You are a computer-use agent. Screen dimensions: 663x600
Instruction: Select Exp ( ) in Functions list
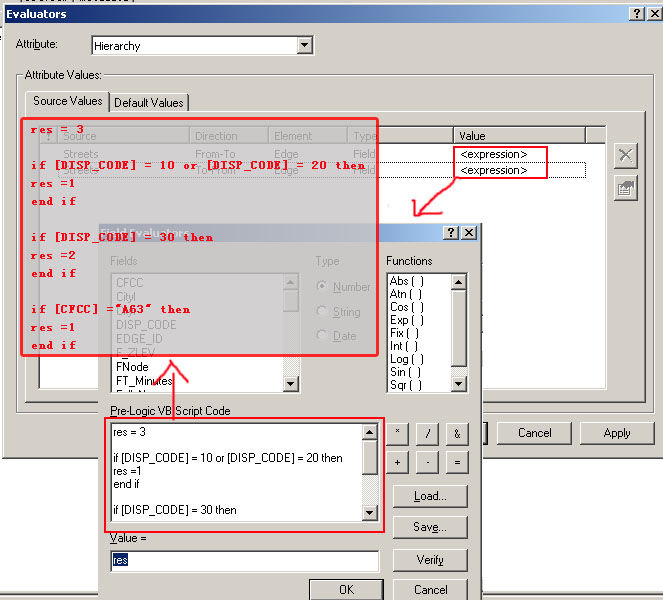406,320
